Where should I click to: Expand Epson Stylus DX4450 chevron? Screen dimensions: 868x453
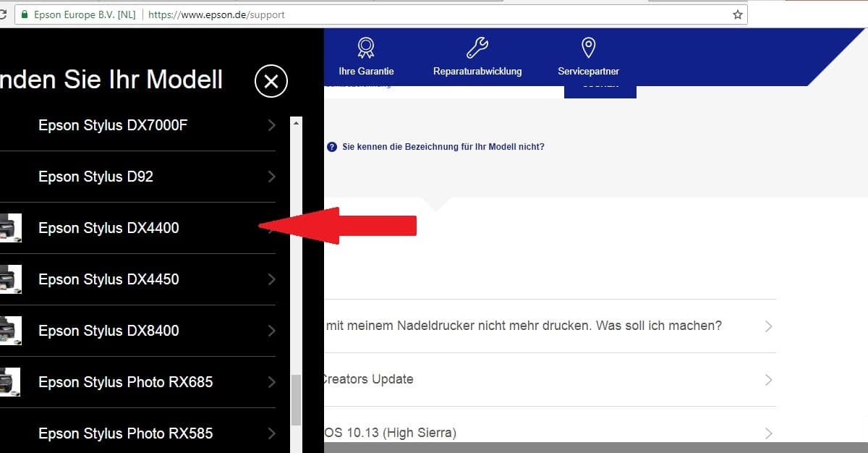(x=271, y=279)
